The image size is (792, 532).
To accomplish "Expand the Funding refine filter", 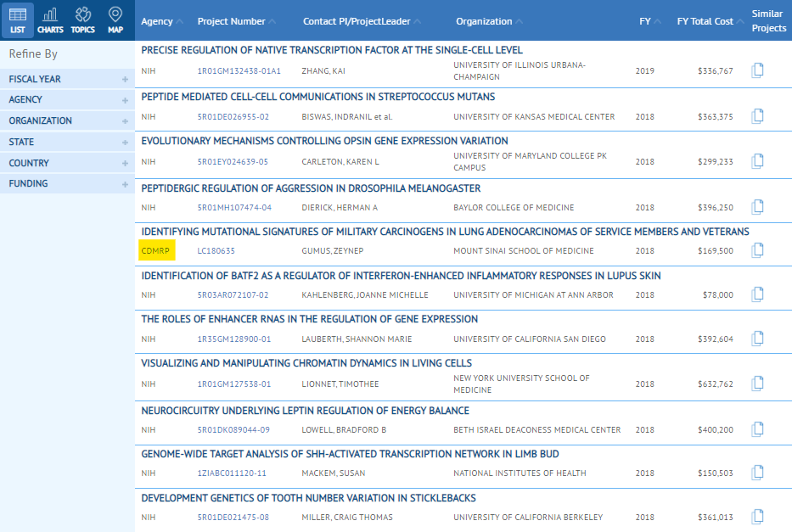I will 68,184.
